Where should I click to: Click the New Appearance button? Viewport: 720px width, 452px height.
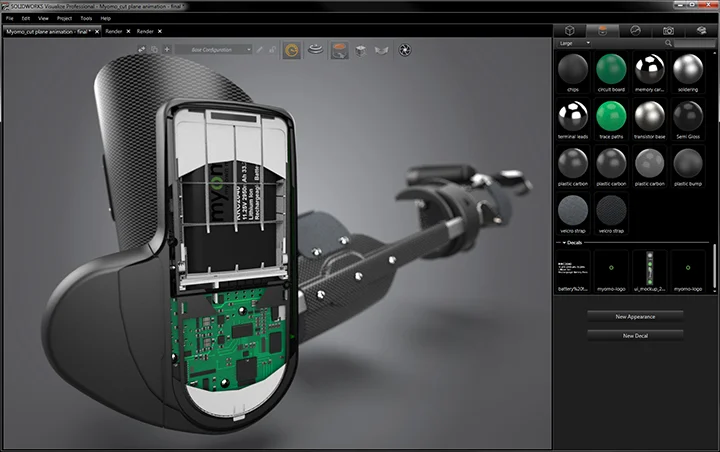635,315
